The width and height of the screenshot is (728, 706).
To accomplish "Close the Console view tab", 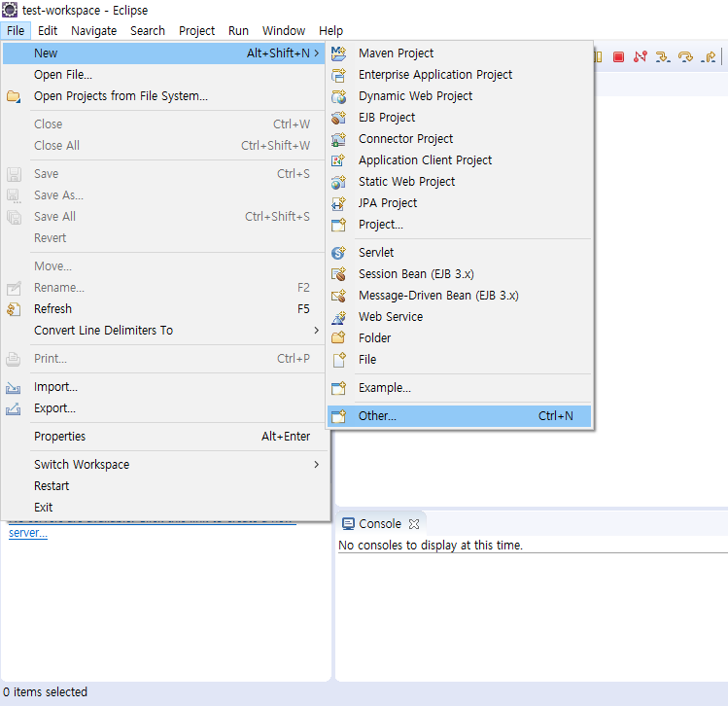I will pos(414,524).
